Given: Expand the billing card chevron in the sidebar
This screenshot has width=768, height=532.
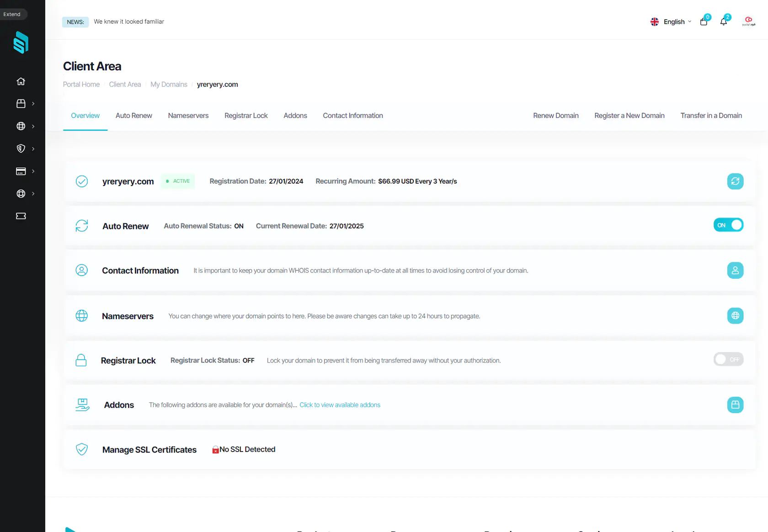Looking at the screenshot, I should 33,171.
